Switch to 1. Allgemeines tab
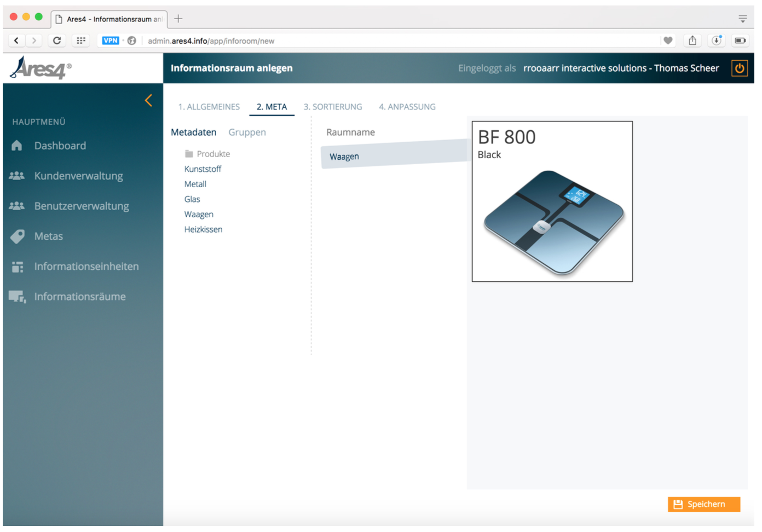This screenshot has width=762, height=532. [x=209, y=107]
